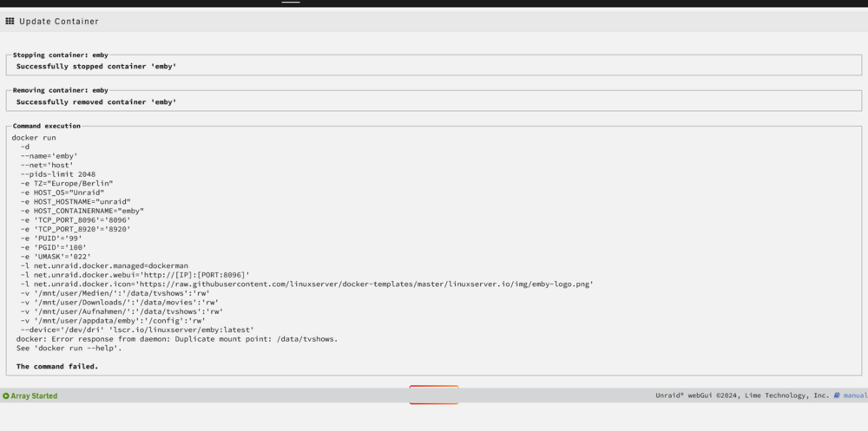The width and height of the screenshot is (868, 431).
Task: Click the Array Started status text
Action: click(34, 396)
